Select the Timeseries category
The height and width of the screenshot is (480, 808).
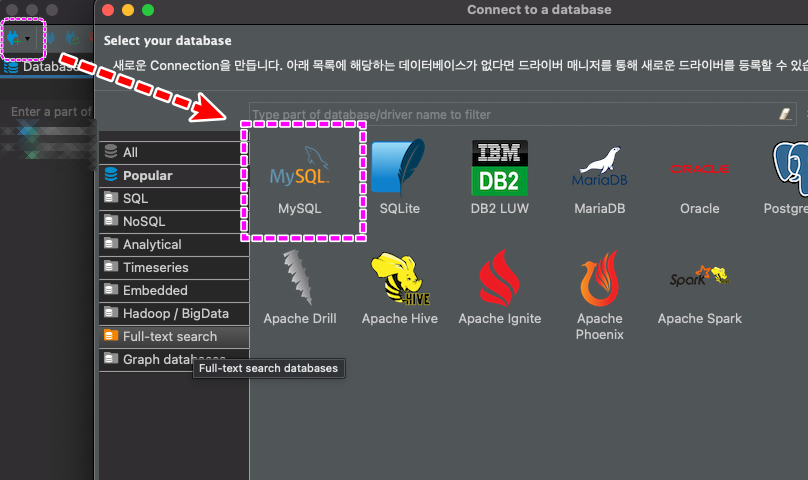174,268
